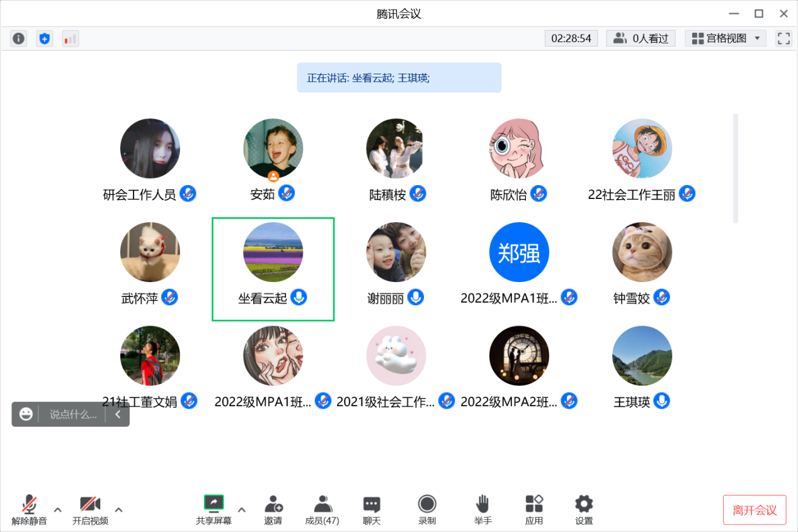This screenshot has width=798, height=532.
Task: Open the Members 成员(47) list
Action: [322, 509]
